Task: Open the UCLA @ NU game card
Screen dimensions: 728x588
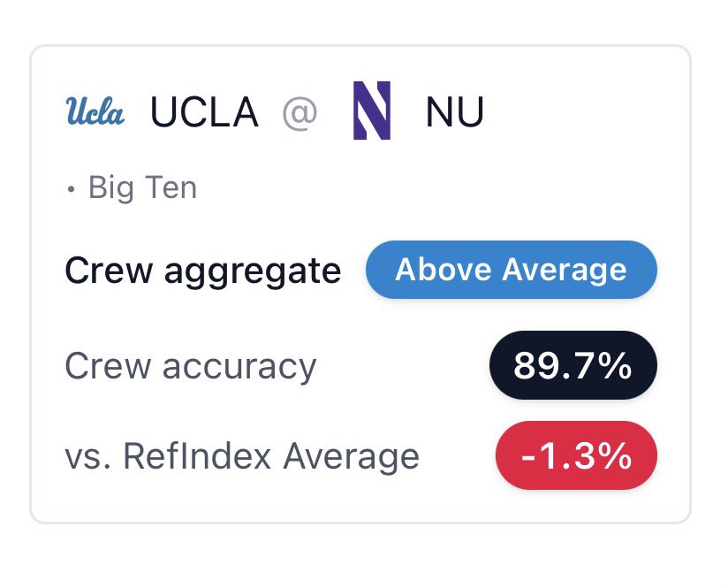Action: pos(360,284)
